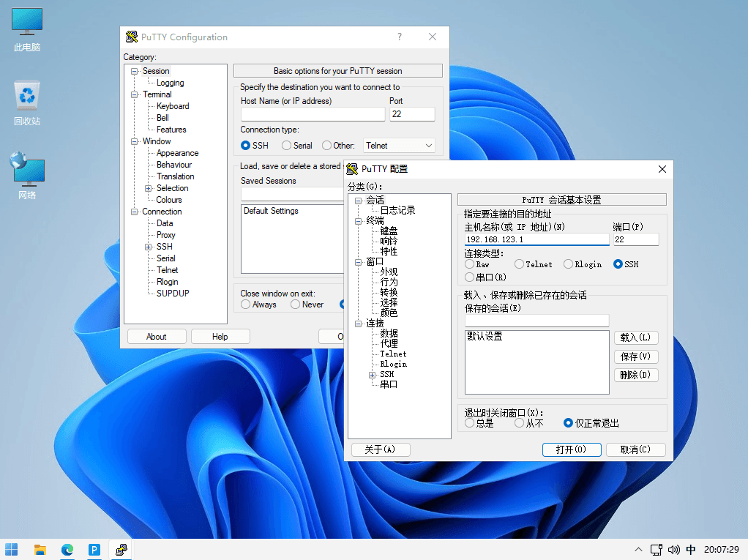Expand the SSH node in the English tree
This screenshot has height=560, width=748.
(149, 247)
